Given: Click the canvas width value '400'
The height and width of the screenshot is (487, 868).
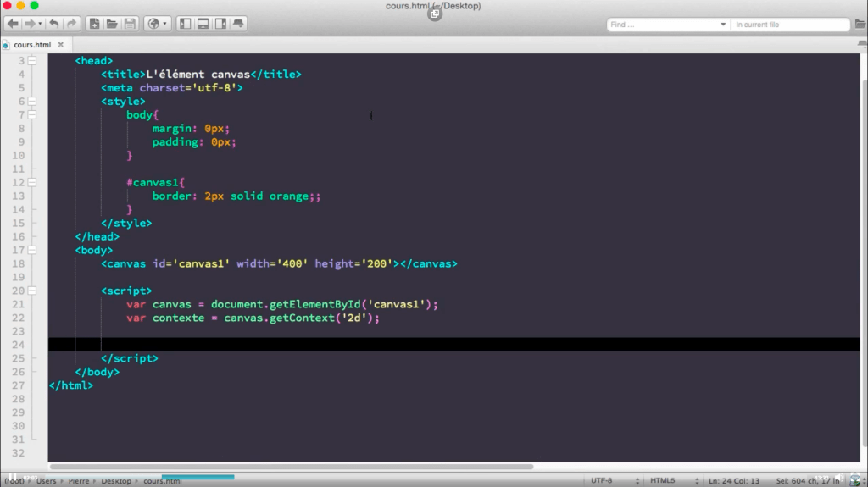Looking at the screenshot, I should (x=292, y=264).
